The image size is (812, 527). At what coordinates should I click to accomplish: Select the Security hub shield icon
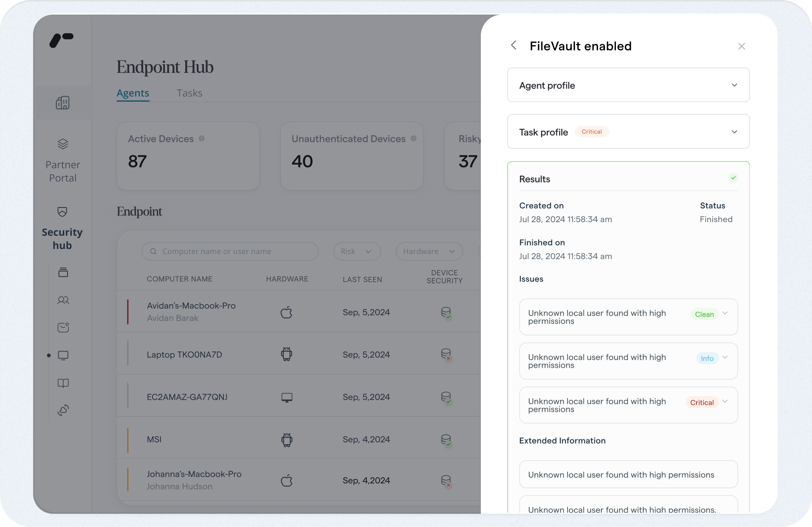point(62,212)
